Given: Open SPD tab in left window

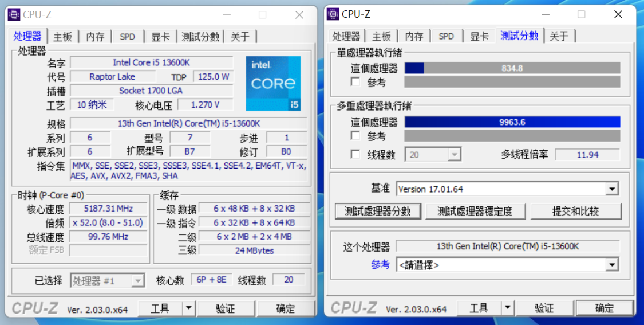Looking at the screenshot, I should coord(127,37).
